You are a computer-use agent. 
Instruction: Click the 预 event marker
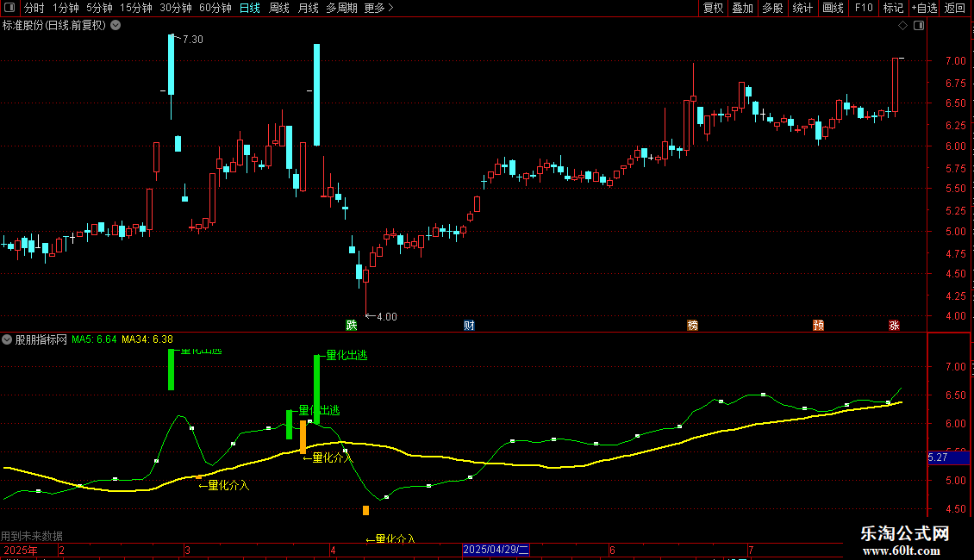819,326
